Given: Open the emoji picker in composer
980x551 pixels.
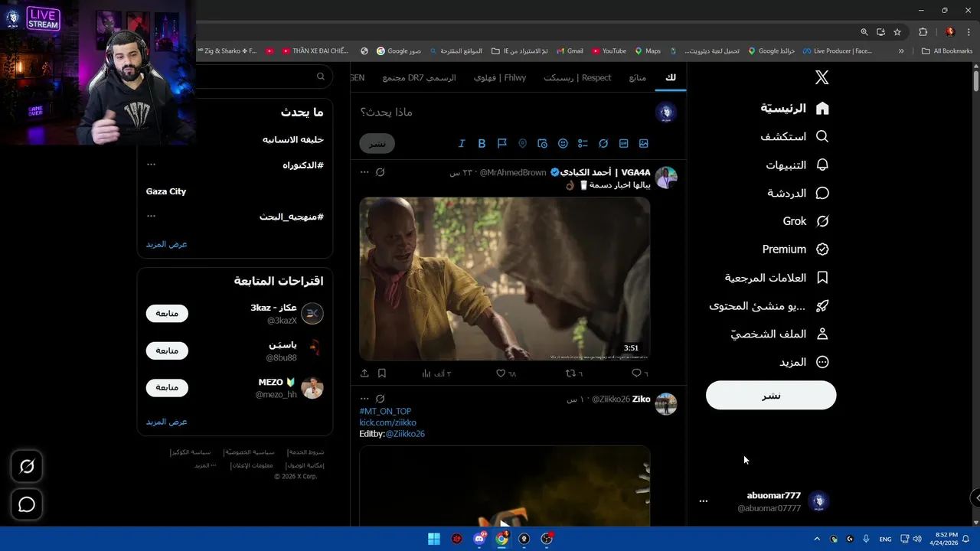Looking at the screenshot, I should [563, 143].
